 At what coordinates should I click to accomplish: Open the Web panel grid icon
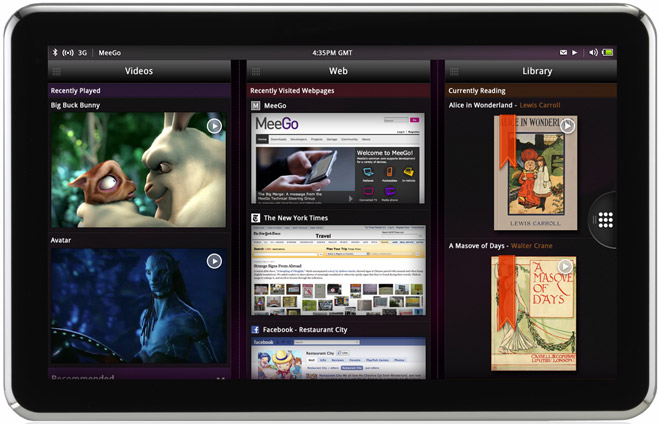point(256,72)
